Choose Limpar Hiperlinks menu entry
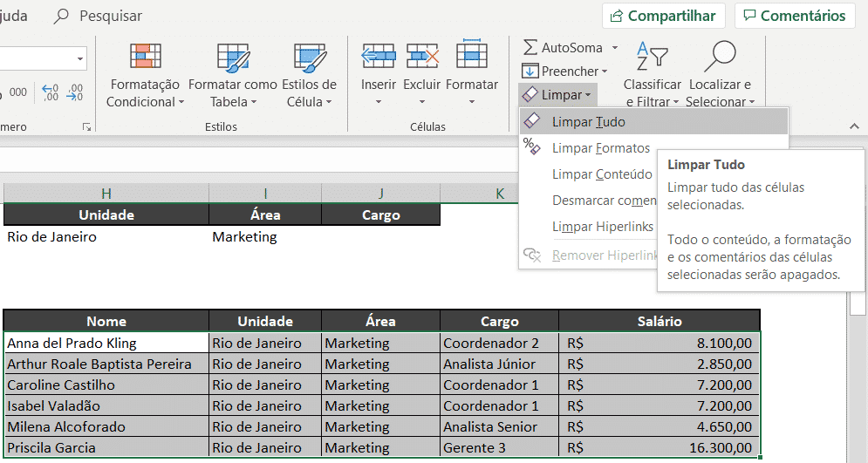 tap(602, 227)
